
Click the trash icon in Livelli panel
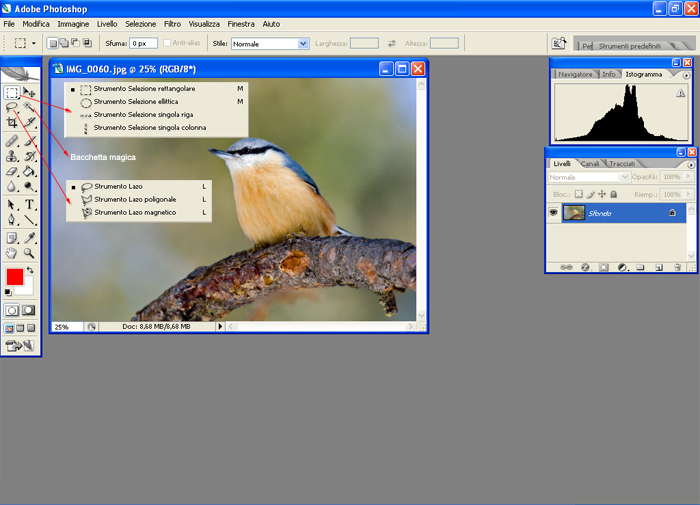677,267
